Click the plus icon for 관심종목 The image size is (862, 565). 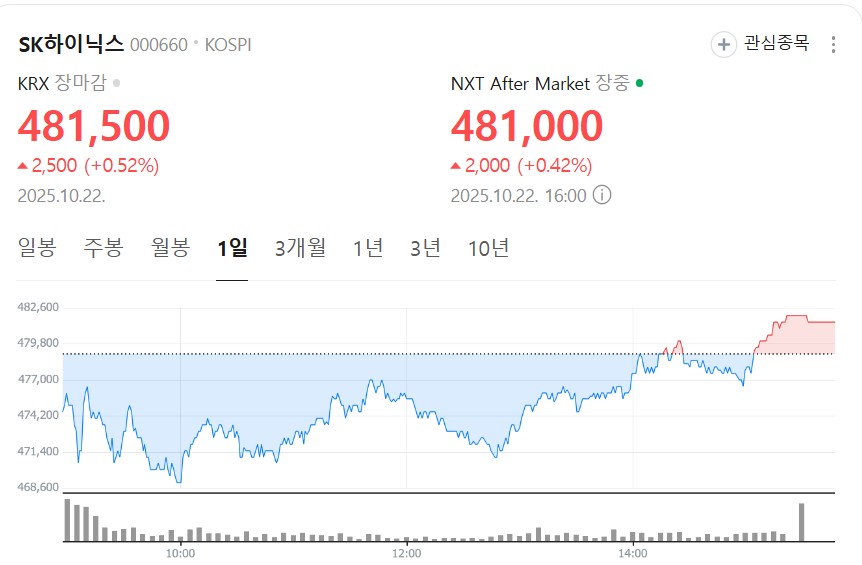pos(723,44)
